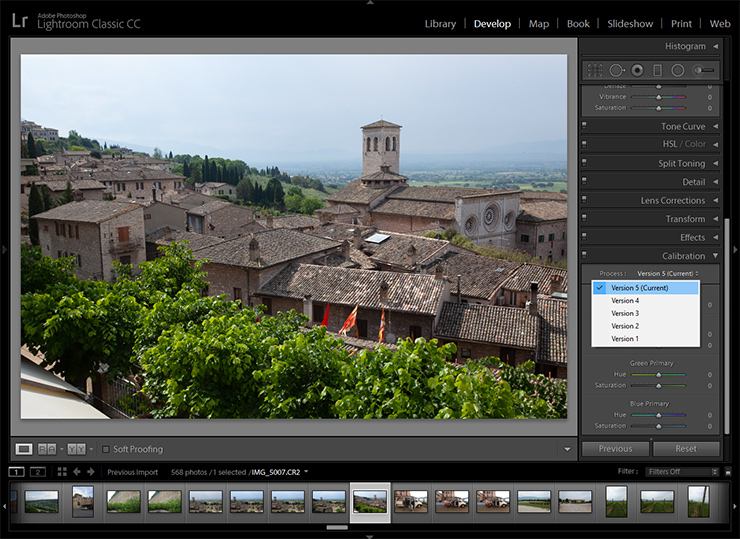This screenshot has width=740, height=539.
Task: Select the Spot Removal tool
Action: (616, 71)
